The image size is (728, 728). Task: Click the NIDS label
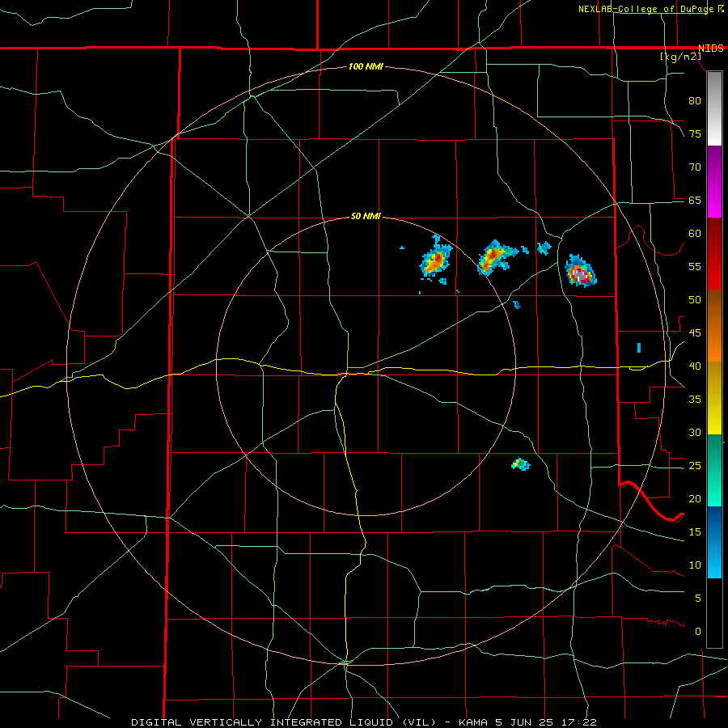click(x=710, y=49)
